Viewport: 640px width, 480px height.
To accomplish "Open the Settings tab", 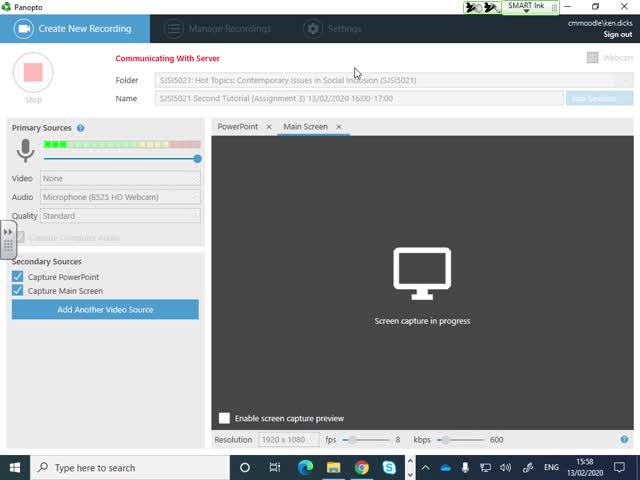I will click(x=334, y=29).
